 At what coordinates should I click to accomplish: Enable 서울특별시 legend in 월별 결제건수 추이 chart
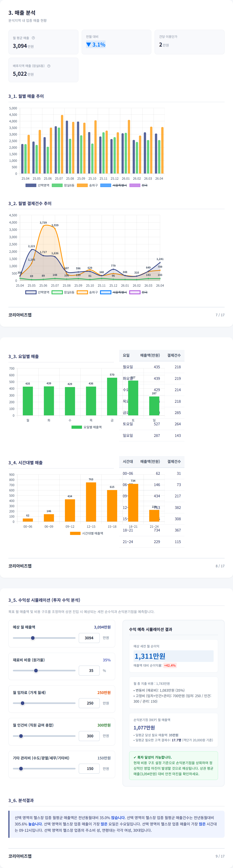click(x=114, y=292)
